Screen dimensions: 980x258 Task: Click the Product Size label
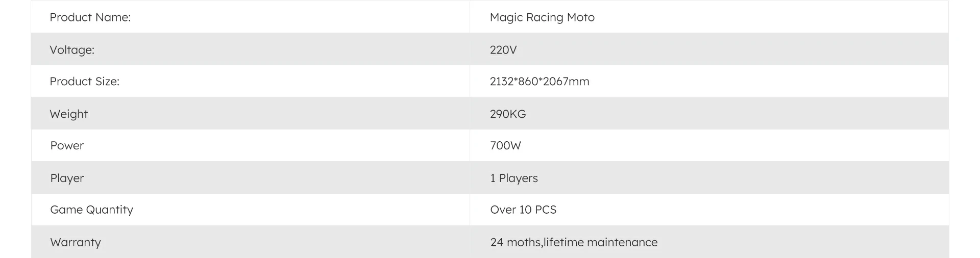(x=85, y=82)
